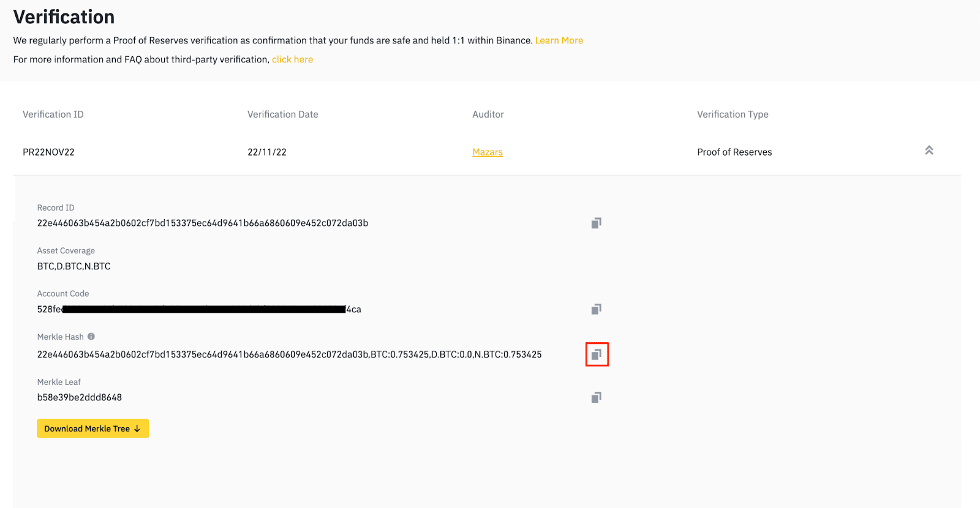Screen dimensions: 980x508
Task: Click the Download Merkle Tree button
Action: point(92,428)
